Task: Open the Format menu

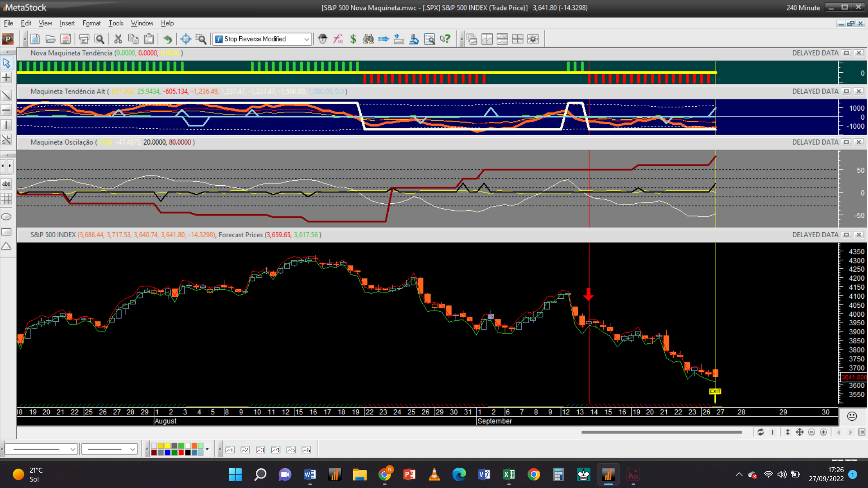Action: [x=91, y=23]
